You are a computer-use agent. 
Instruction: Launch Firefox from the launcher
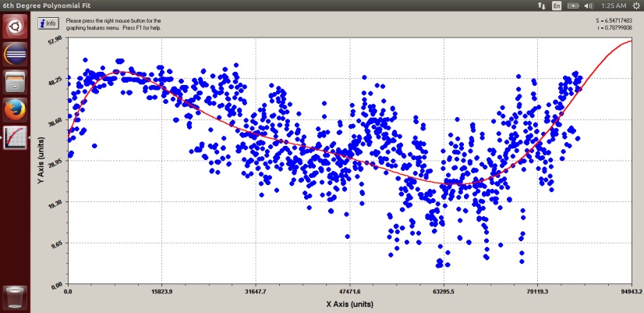click(x=15, y=110)
